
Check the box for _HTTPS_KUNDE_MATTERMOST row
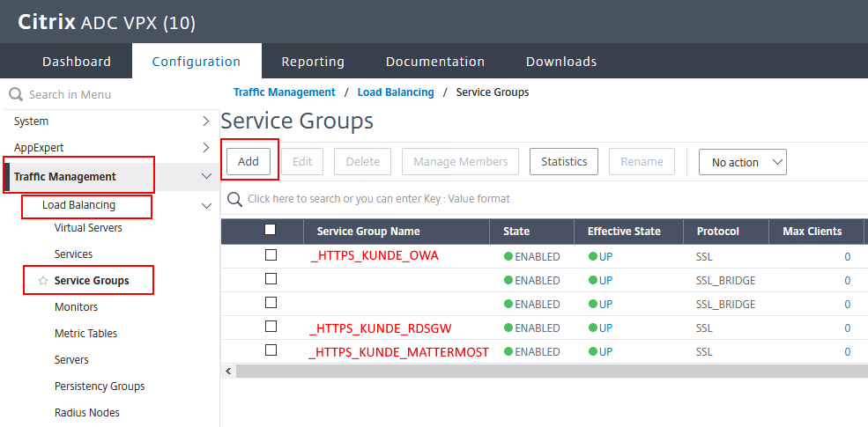[x=271, y=350]
